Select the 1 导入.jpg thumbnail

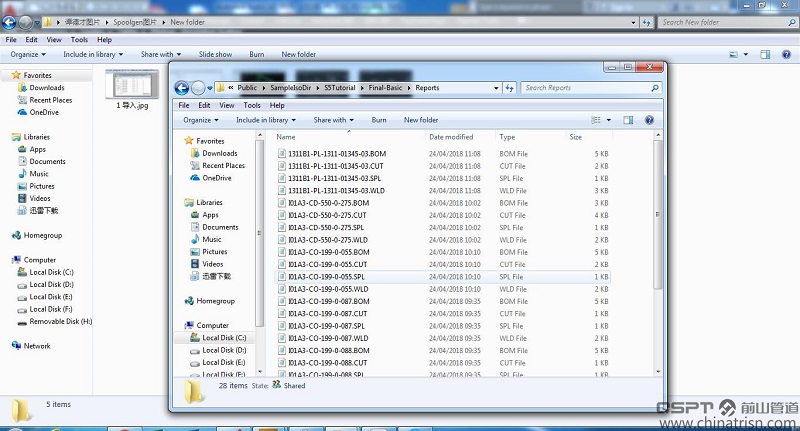[x=132, y=85]
